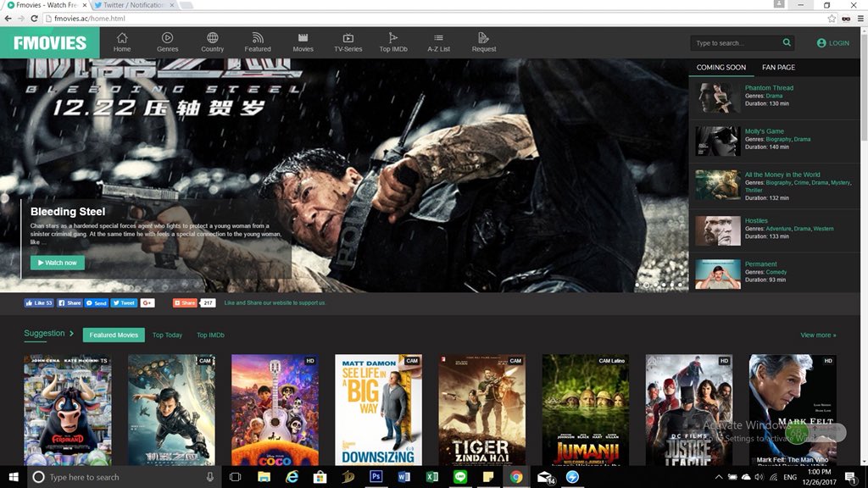Open the Phantom Thread link
This screenshot has height=488, width=868.
tap(769, 87)
